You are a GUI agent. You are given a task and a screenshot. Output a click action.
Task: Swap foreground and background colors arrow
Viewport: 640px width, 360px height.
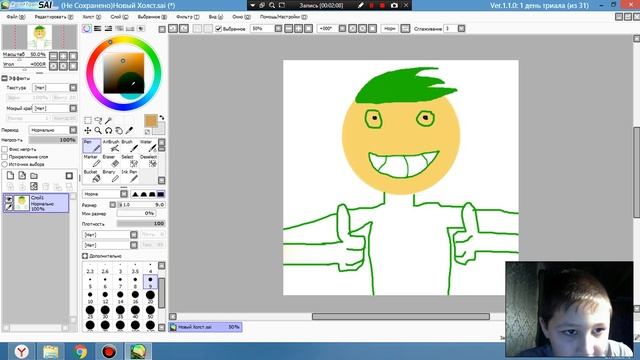click(x=162, y=118)
